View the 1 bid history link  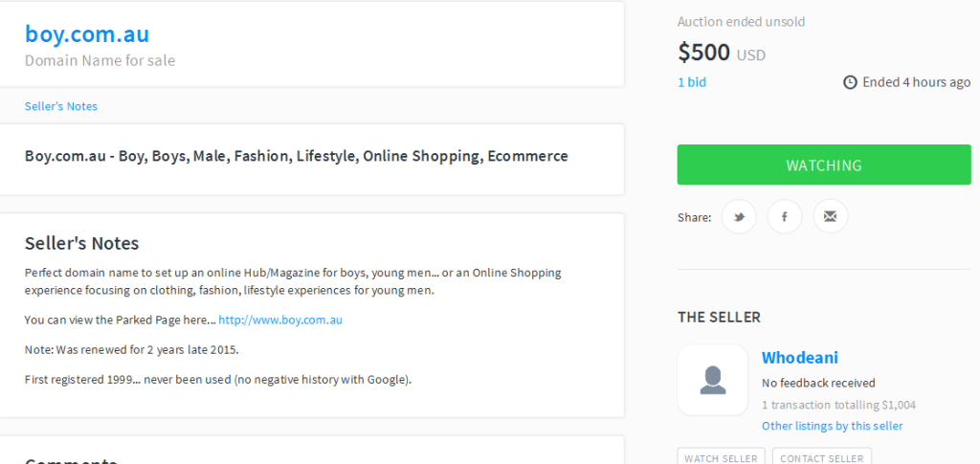[x=692, y=82]
